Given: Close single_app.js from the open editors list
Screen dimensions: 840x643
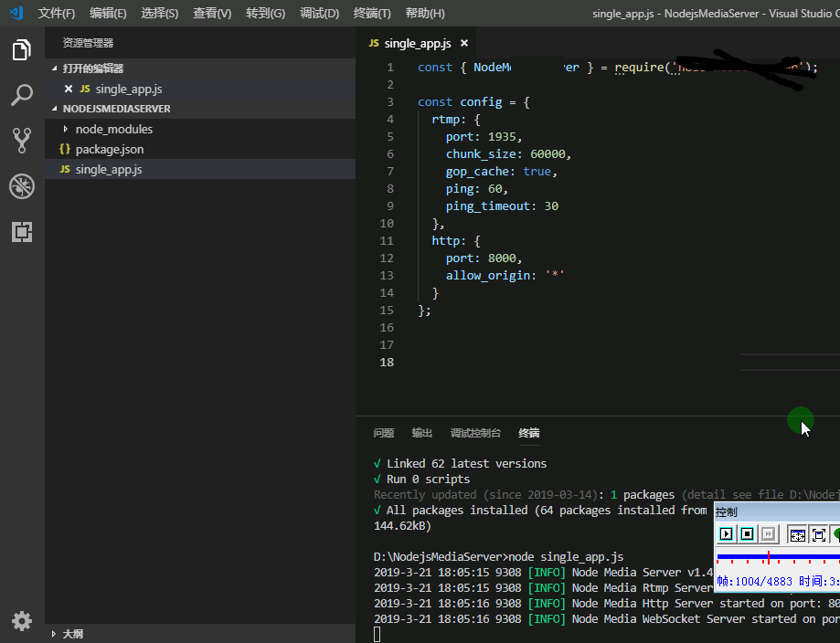Looking at the screenshot, I should [68, 89].
